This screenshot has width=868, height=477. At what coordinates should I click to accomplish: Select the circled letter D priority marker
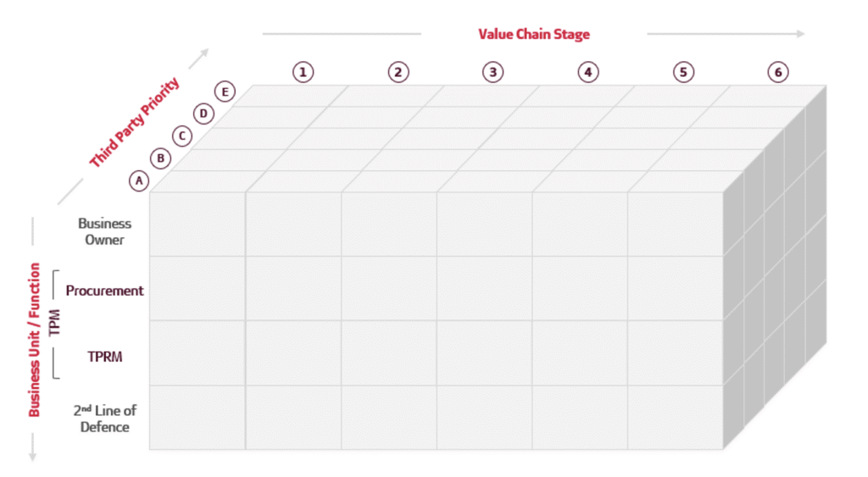[203, 114]
